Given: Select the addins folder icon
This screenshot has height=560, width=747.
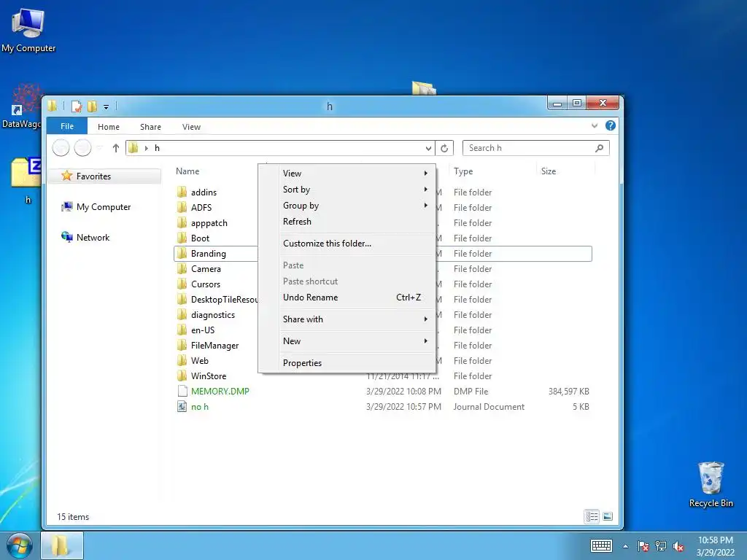Looking at the screenshot, I should [182, 192].
